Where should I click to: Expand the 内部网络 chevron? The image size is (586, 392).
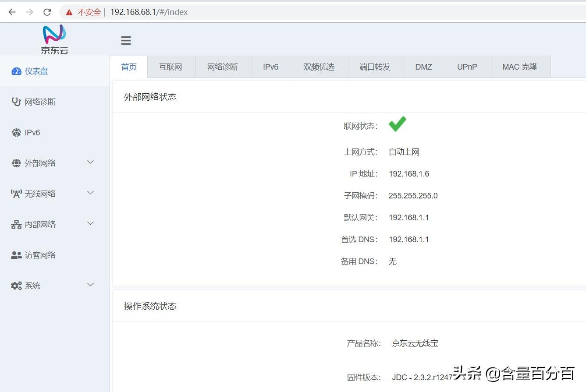[x=91, y=224]
